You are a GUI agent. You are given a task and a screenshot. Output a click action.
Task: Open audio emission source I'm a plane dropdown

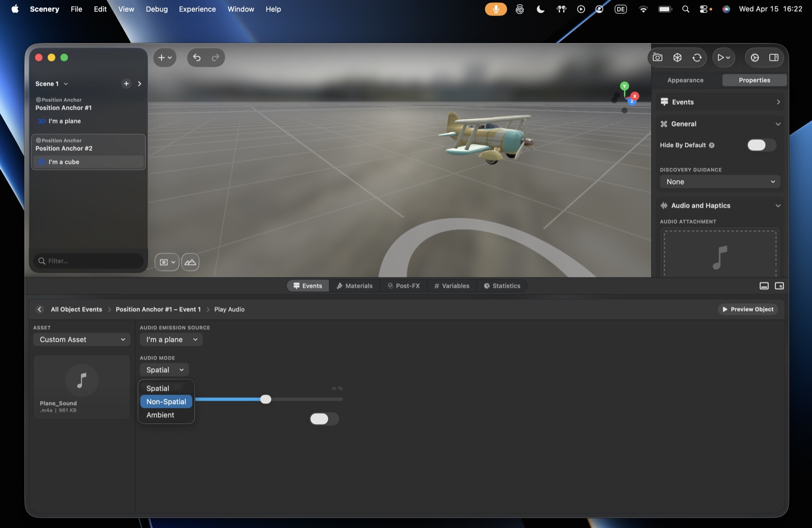click(171, 340)
